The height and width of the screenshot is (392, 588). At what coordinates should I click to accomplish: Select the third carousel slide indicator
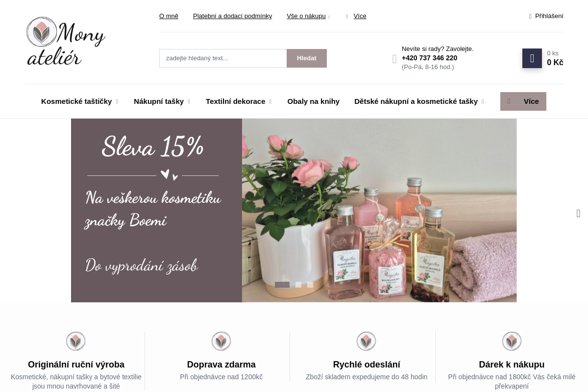click(310, 285)
